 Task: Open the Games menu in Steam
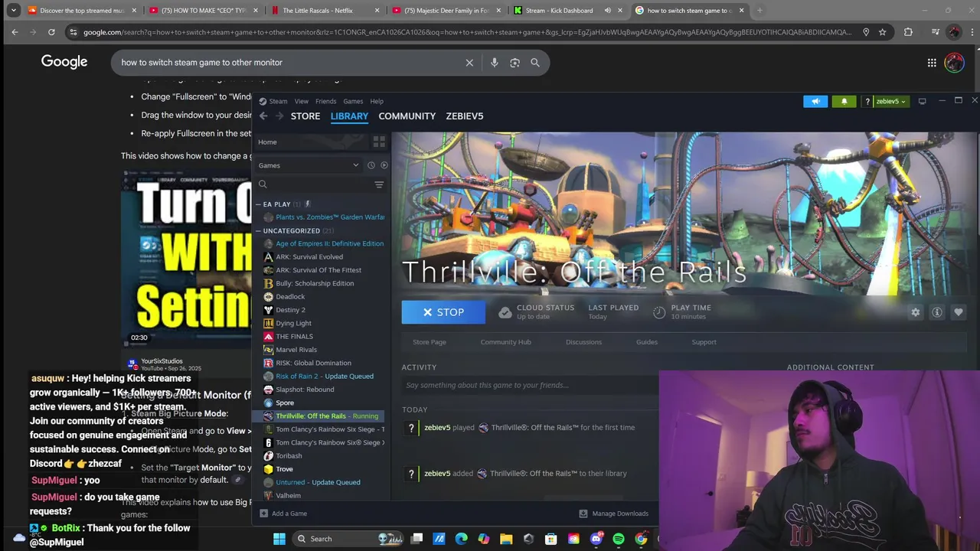[x=353, y=101]
